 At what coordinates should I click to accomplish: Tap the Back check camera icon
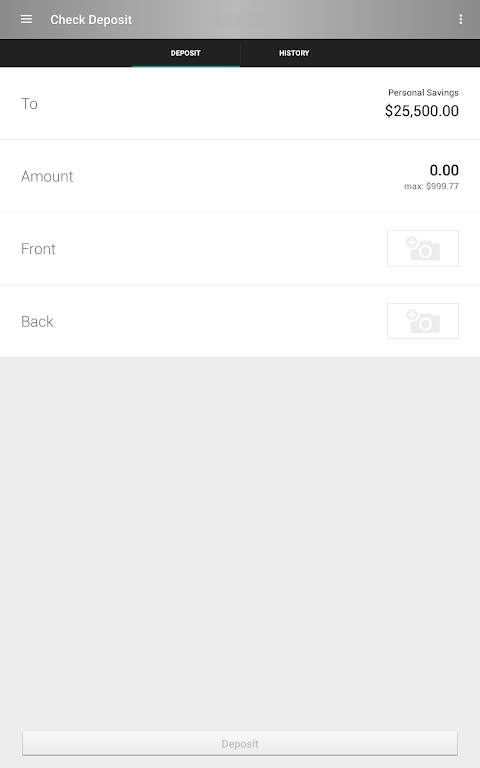tap(423, 321)
